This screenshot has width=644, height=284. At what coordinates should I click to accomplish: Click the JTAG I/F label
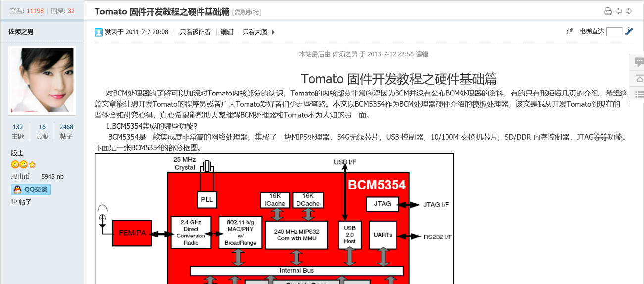436,205
